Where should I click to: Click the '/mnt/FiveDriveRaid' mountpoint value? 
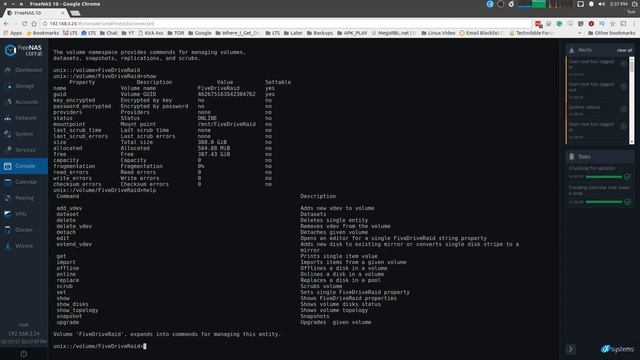click(x=227, y=124)
